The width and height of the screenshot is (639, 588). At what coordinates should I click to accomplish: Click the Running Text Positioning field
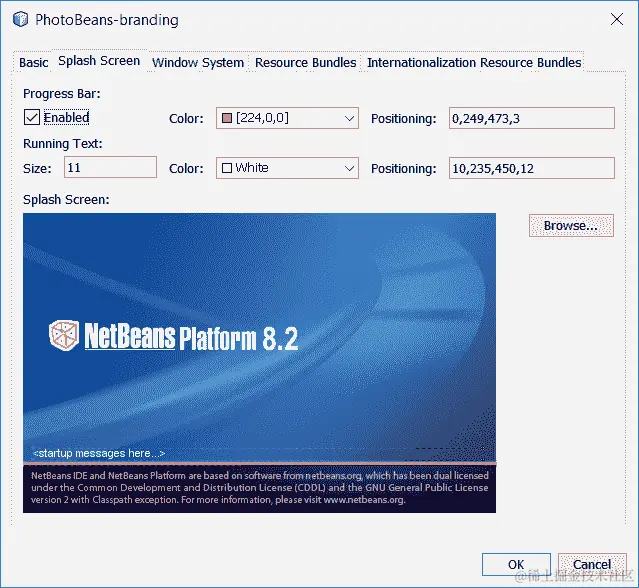pos(532,168)
